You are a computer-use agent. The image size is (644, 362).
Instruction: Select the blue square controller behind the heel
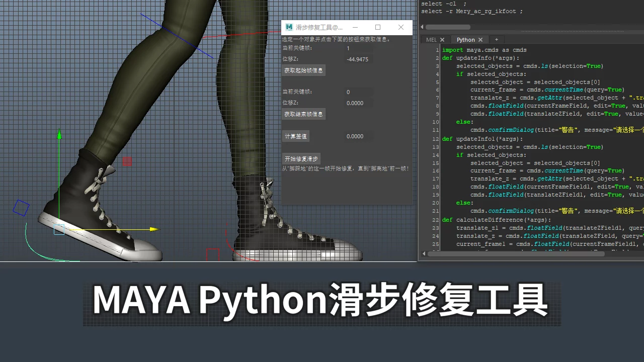pos(21,208)
